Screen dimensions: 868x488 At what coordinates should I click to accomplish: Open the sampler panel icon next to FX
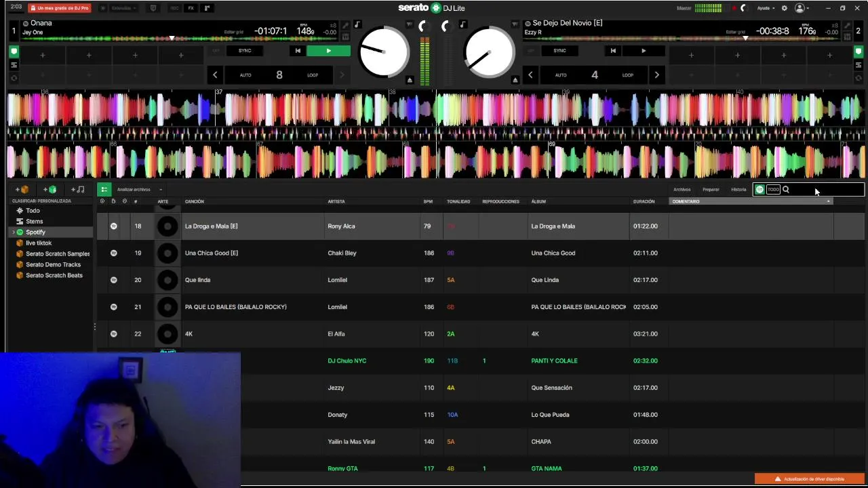point(207,8)
